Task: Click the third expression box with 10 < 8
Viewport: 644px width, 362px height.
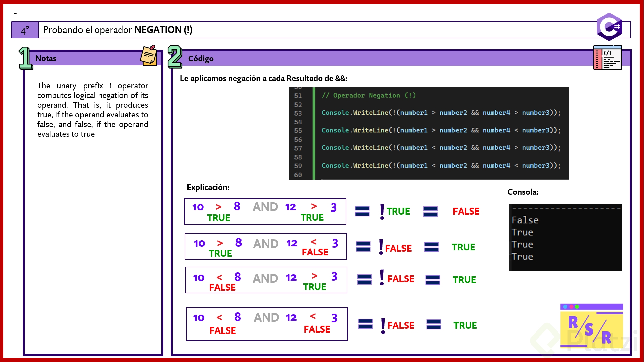Action: click(266, 280)
